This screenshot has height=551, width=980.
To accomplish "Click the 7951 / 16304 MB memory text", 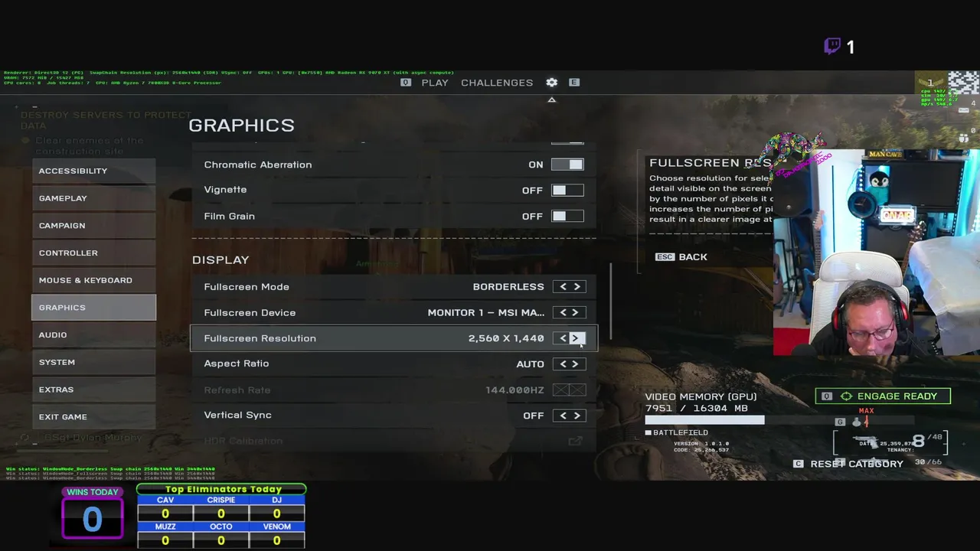I will point(697,409).
